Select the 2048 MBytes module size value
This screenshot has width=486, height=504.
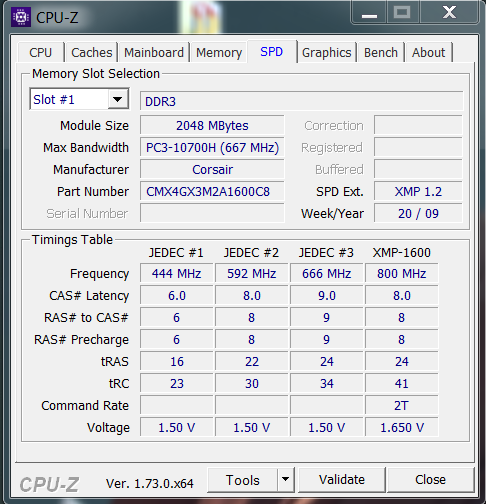(x=212, y=126)
